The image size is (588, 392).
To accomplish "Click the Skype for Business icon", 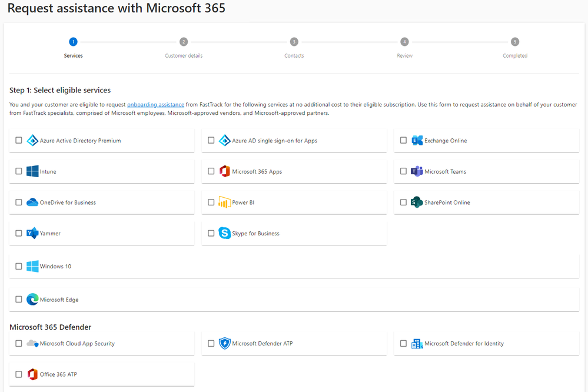I will coord(225,233).
